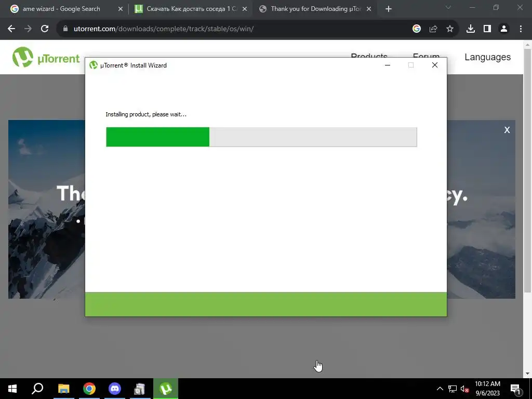Screen dimensions: 532x399
Task: Click the installation progress bar
Action: 261,137
